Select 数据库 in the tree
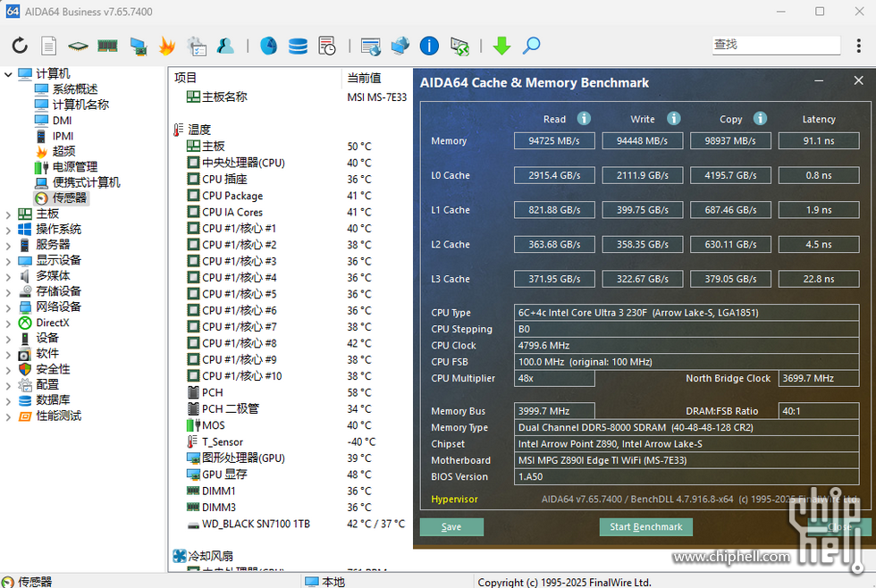The image size is (876, 588). [53, 400]
